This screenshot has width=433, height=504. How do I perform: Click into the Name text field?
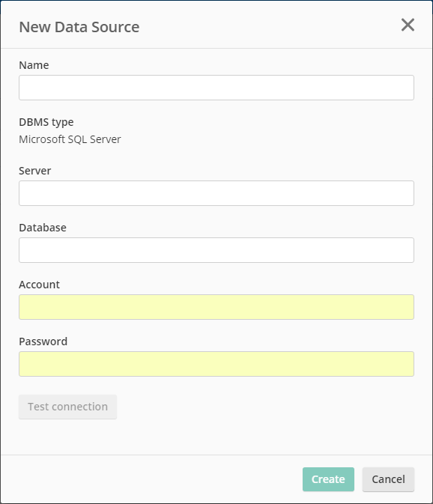216,88
